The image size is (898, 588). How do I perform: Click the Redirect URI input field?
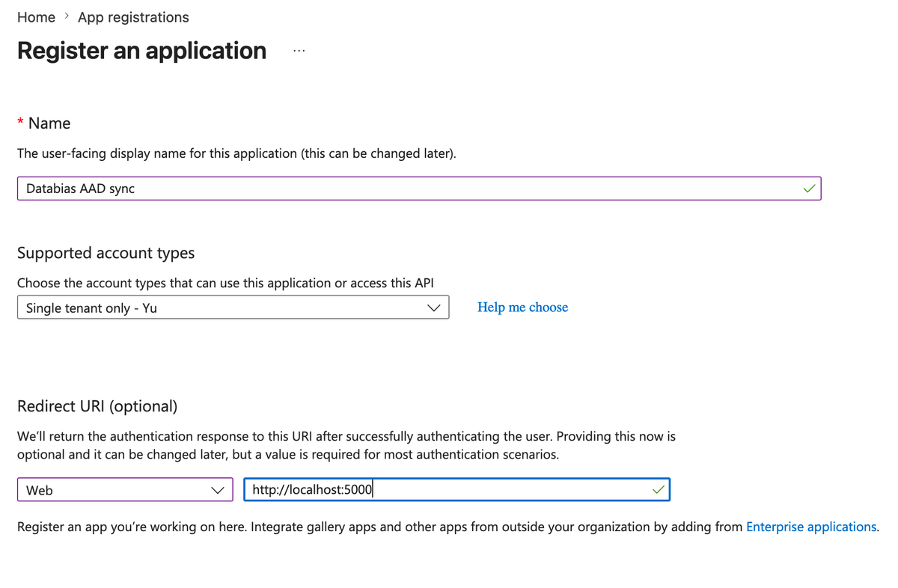pos(456,490)
